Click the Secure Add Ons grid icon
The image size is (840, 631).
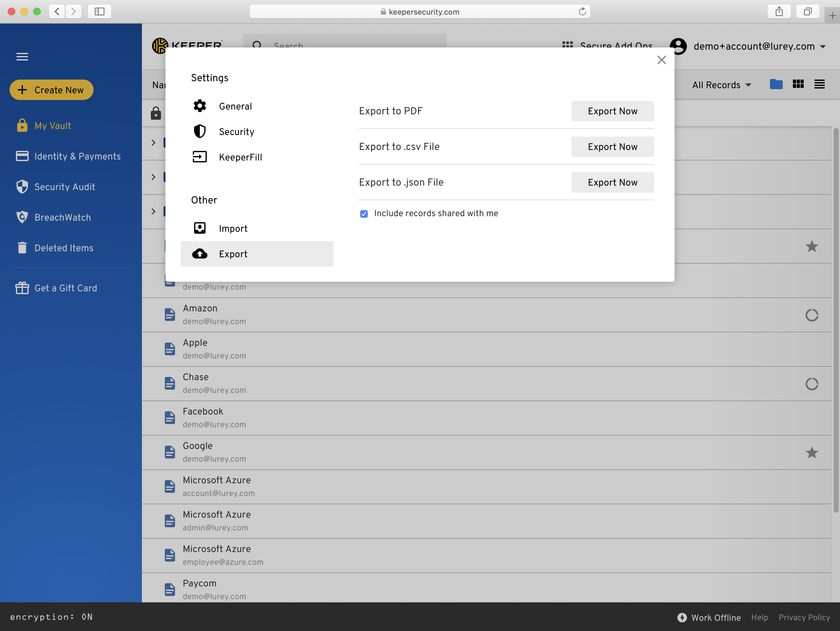pos(567,45)
